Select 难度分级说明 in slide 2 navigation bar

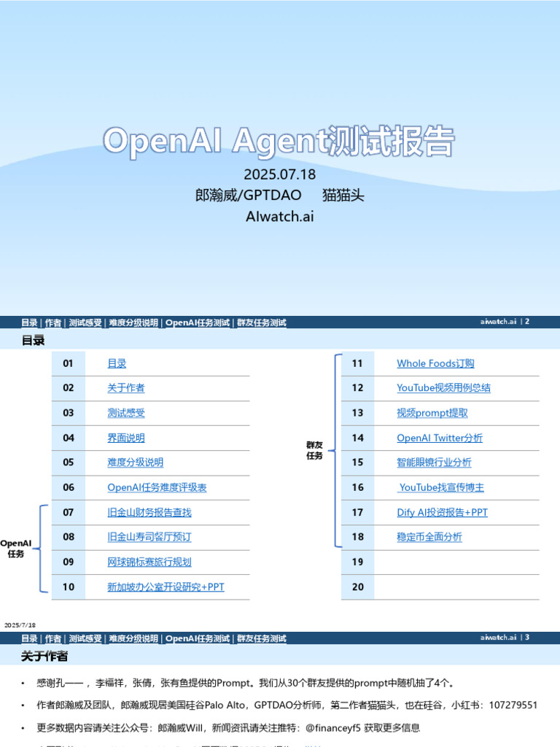[133, 322]
